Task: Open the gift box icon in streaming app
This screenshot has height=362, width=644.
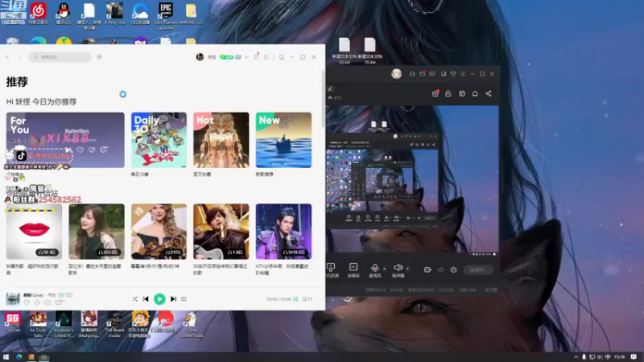Action: point(436,93)
